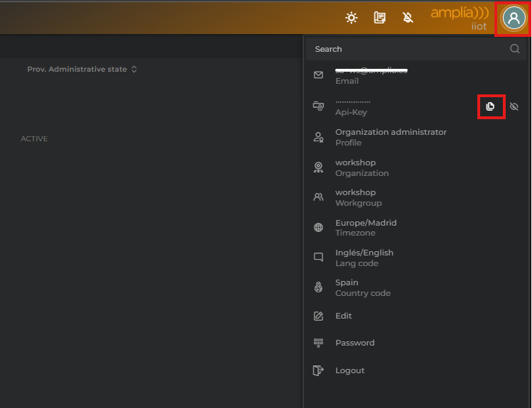This screenshot has width=532, height=408.
Task: Click the amplía iiot logo
Action: pyautogui.click(x=459, y=18)
